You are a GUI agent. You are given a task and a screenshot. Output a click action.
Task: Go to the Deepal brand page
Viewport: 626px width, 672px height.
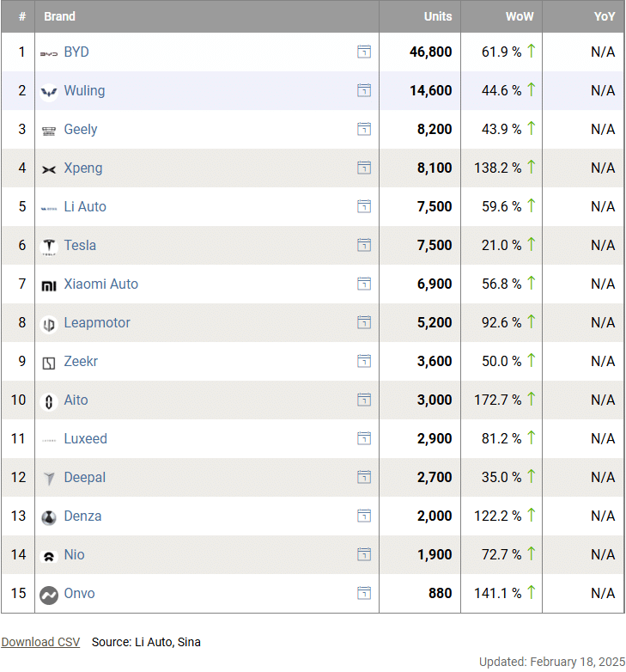tap(85, 478)
